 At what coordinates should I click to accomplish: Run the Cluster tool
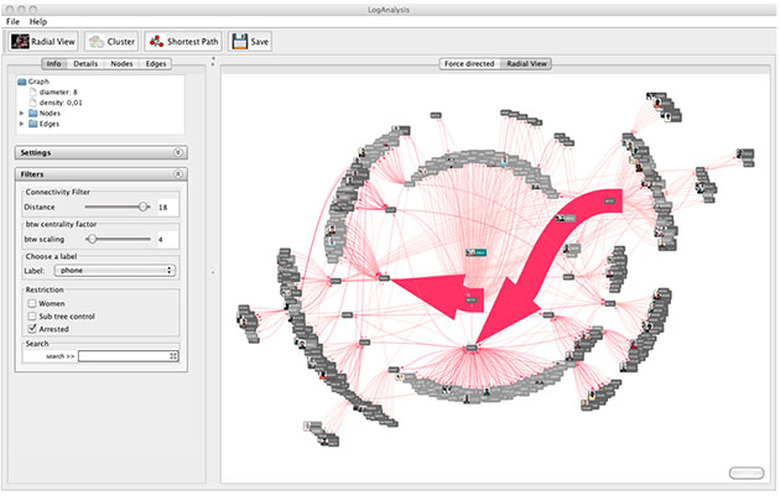tap(111, 42)
